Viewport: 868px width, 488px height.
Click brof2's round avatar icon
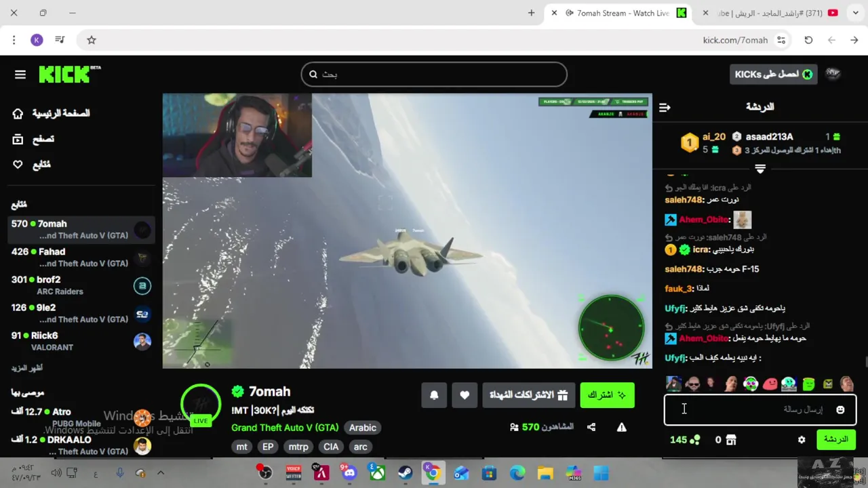[142, 286]
